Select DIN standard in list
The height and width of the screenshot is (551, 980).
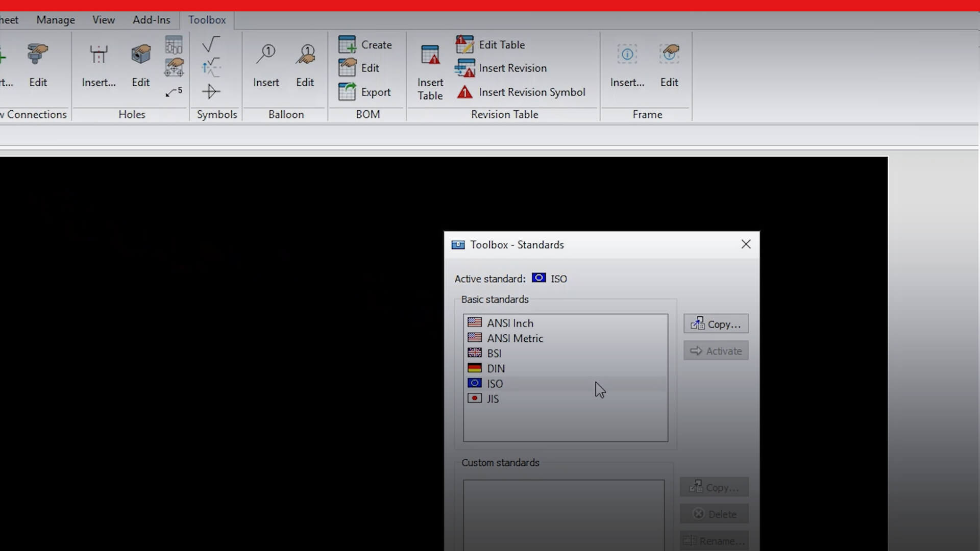566,368
